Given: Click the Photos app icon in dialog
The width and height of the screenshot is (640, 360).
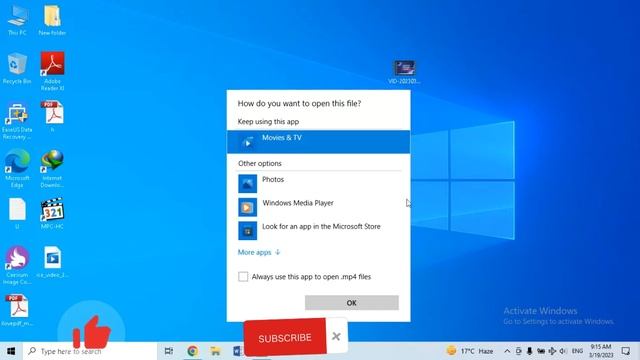Looking at the screenshot, I should pyautogui.click(x=247, y=184).
